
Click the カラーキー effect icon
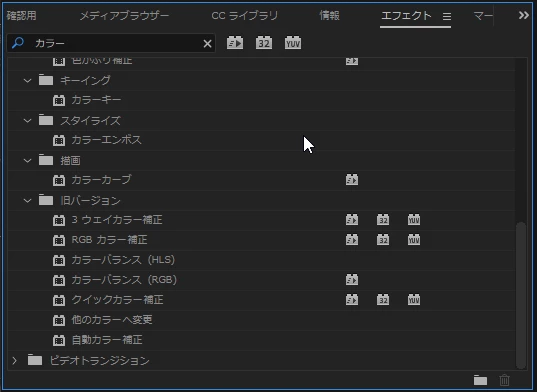[59, 100]
